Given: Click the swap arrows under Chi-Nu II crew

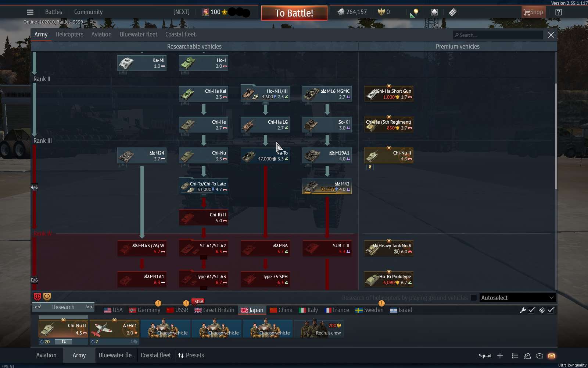Looking at the screenshot, I should [x=64, y=342].
